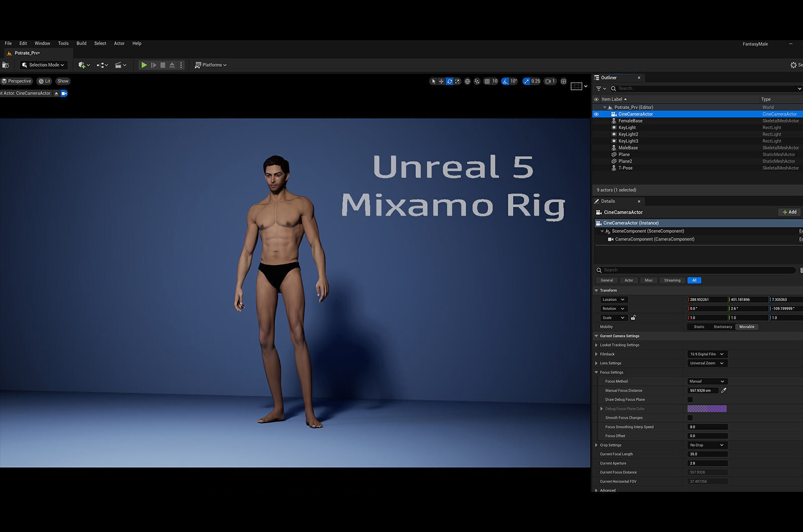The height and width of the screenshot is (532, 803).
Task: Click the eject pilot actor icon
Action: coord(56,93)
